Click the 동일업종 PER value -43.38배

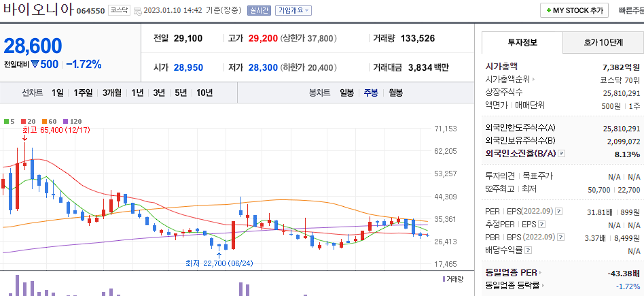(x=624, y=274)
